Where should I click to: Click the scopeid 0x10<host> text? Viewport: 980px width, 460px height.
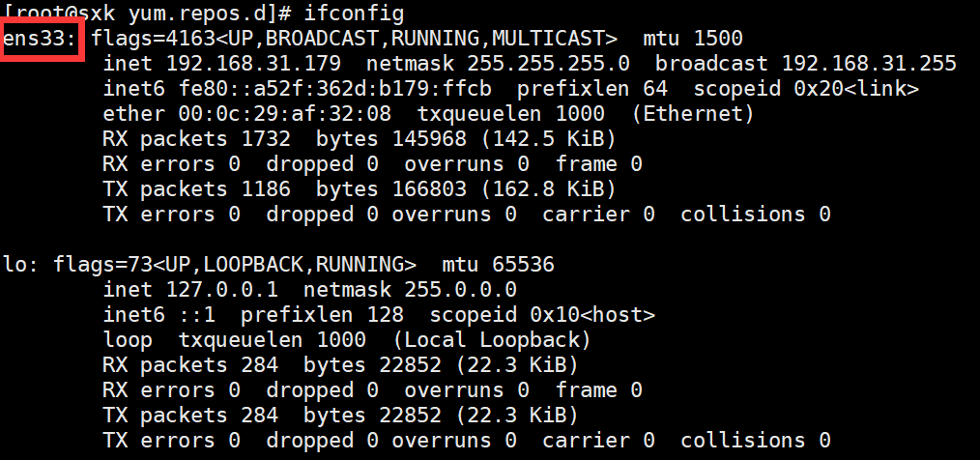[x=543, y=315]
